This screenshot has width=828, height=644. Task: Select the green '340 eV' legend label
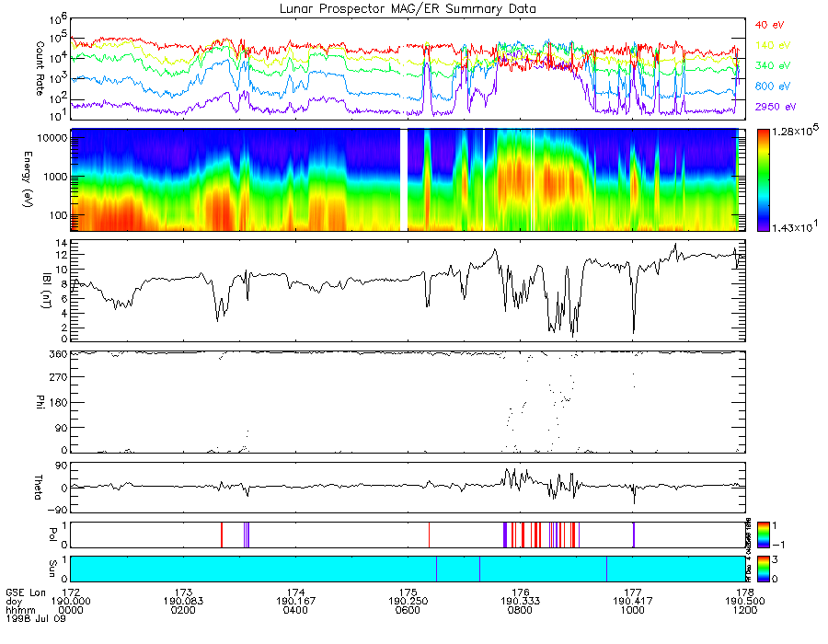pos(773,65)
